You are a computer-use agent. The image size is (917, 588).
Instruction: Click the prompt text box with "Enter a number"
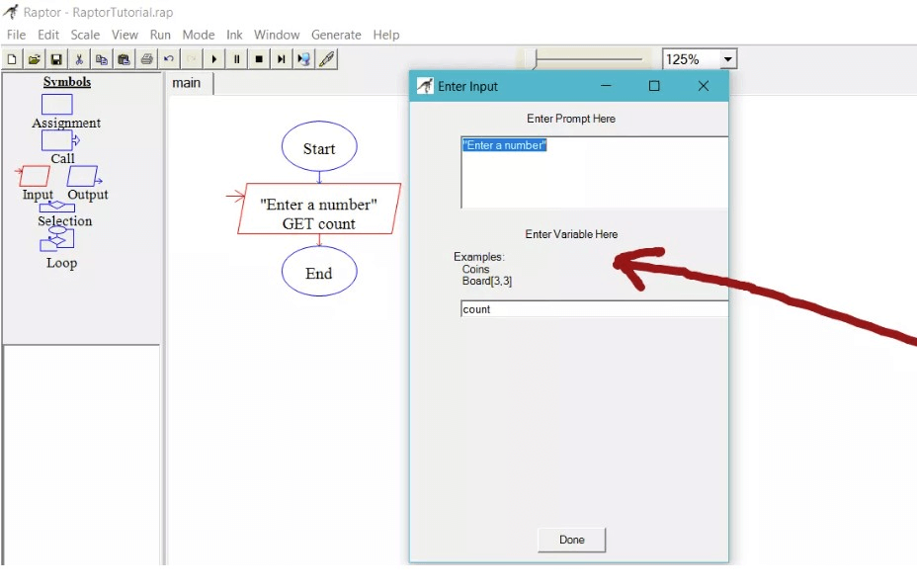pyautogui.click(x=594, y=173)
